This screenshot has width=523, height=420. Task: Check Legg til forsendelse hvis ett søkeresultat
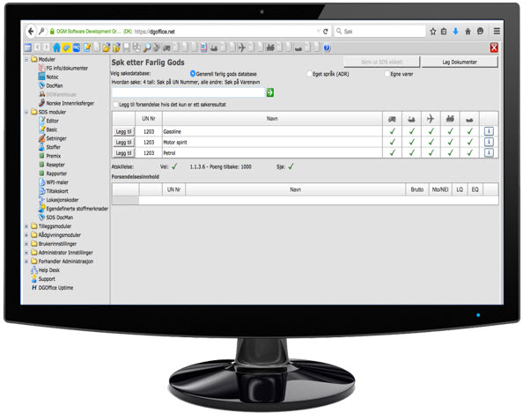115,105
